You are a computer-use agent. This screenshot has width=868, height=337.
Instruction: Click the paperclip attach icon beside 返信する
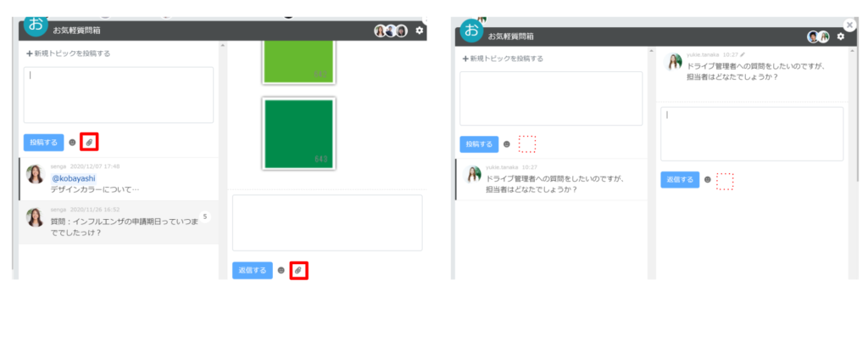point(298,271)
